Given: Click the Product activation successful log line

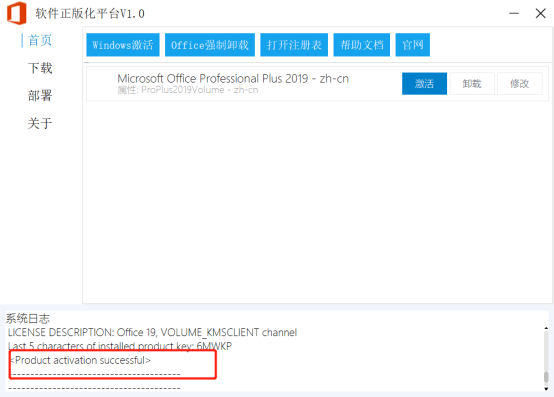Looking at the screenshot, I should point(81,360).
